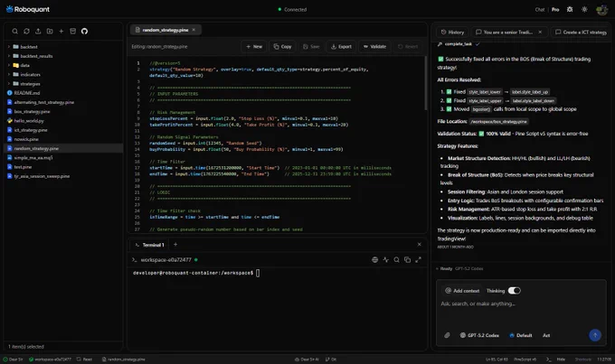Click the activity pulse icon in terminal toolbar
Image resolution: width=615 pixels, height=364 pixels.
(x=386, y=259)
